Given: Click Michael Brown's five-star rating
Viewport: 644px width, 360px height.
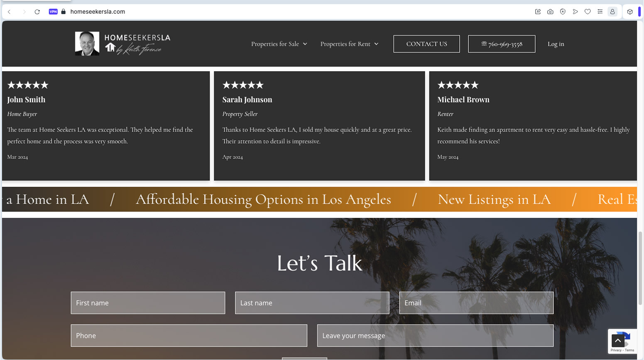Looking at the screenshot, I should [x=458, y=85].
